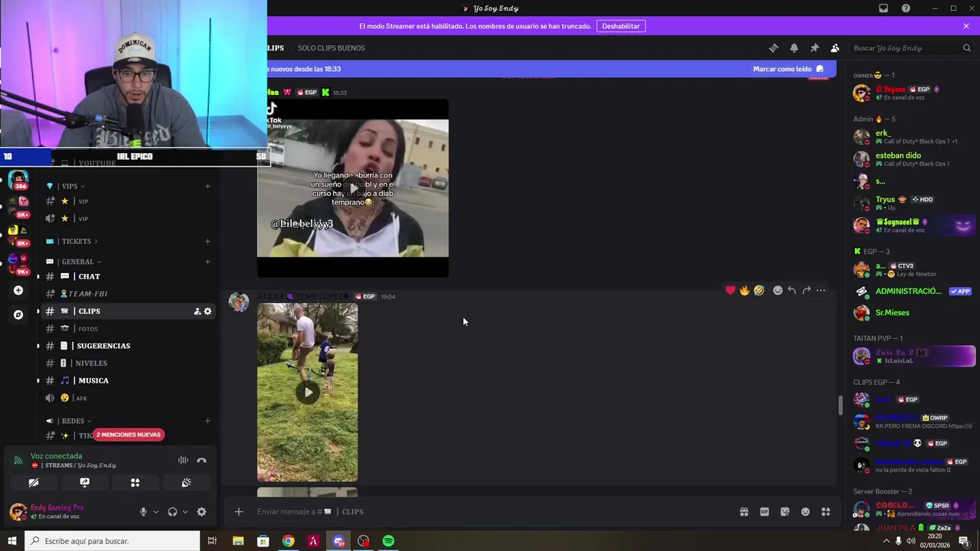
Task: Open Discover servers compass icon
Action: pyautogui.click(x=18, y=315)
